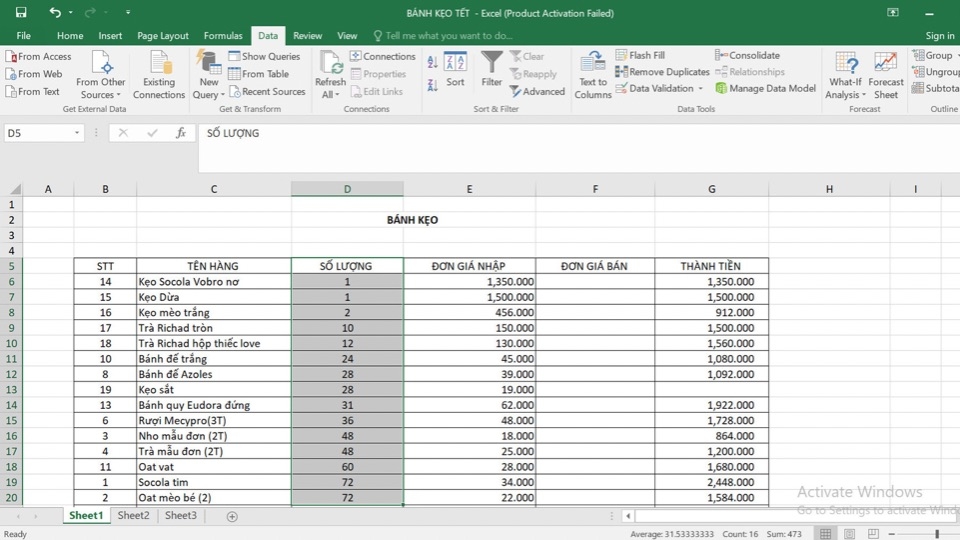The image size is (960, 540).
Task: Switch to the Review tab
Action: pyautogui.click(x=307, y=36)
